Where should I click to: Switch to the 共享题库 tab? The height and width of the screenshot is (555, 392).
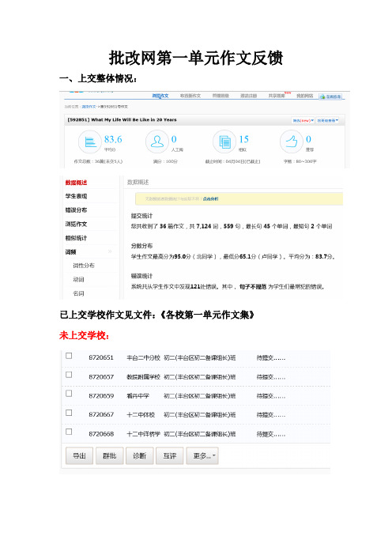tap(277, 96)
